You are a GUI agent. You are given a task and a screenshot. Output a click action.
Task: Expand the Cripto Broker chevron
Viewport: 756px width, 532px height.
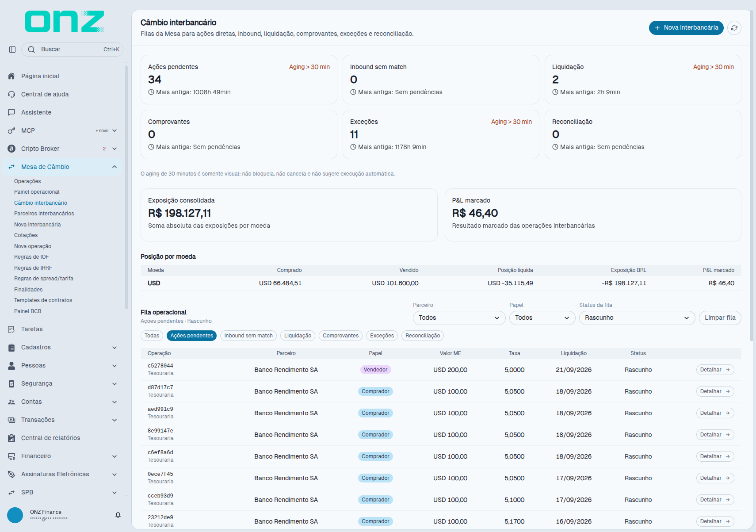click(x=115, y=149)
